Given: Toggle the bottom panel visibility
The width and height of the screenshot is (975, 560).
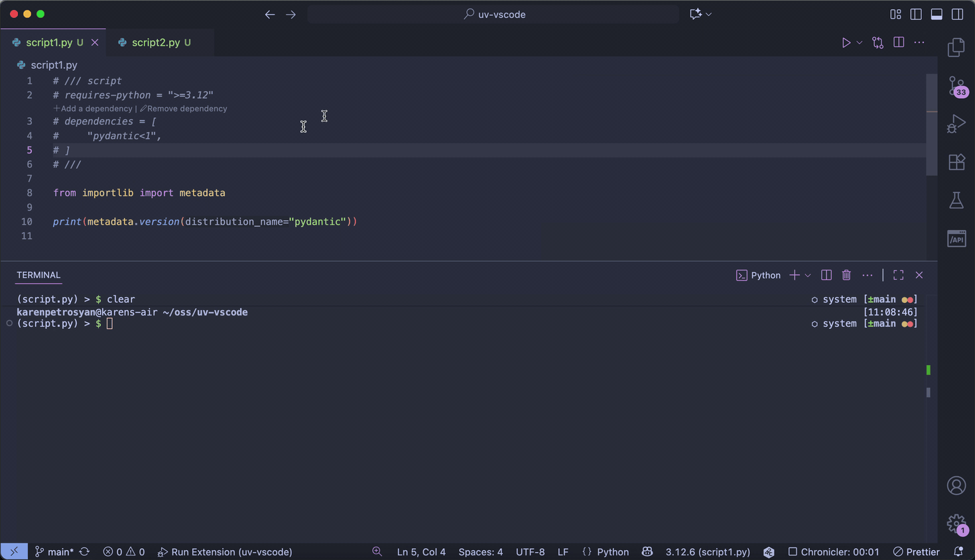Looking at the screenshot, I should coord(937,14).
